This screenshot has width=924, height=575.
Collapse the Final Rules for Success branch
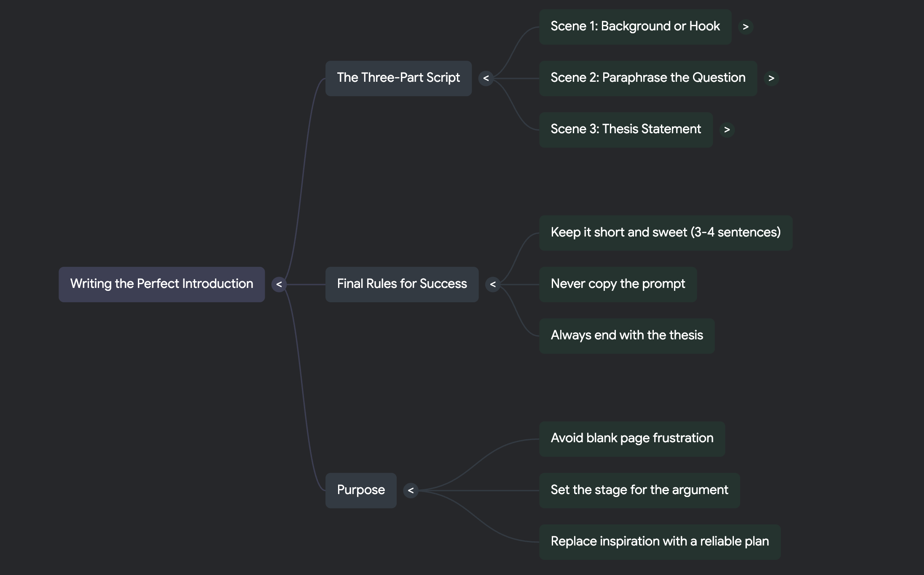(493, 284)
